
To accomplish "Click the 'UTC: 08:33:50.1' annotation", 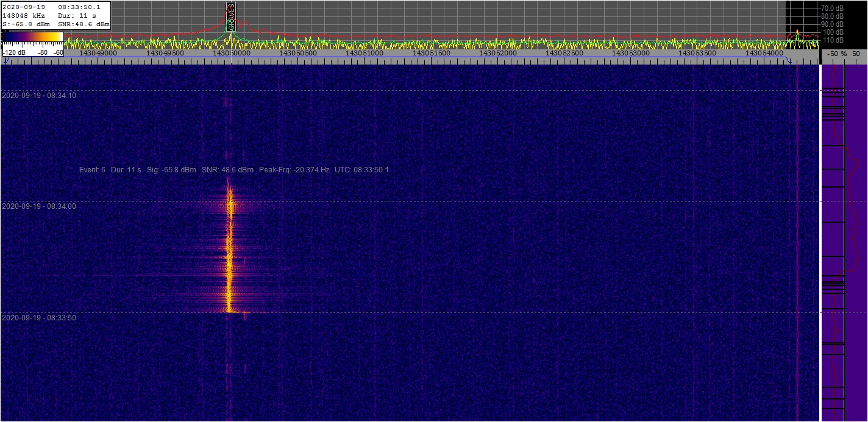I will click(x=361, y=170).
